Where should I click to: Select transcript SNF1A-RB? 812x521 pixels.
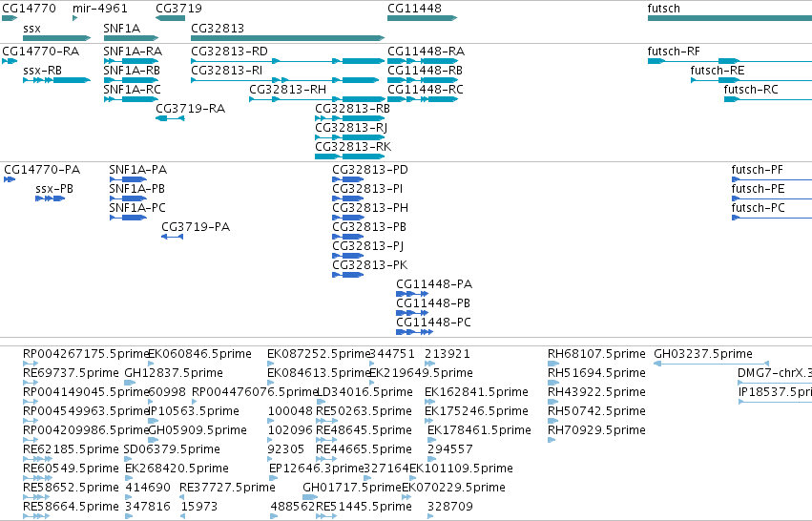coord(132,71)
